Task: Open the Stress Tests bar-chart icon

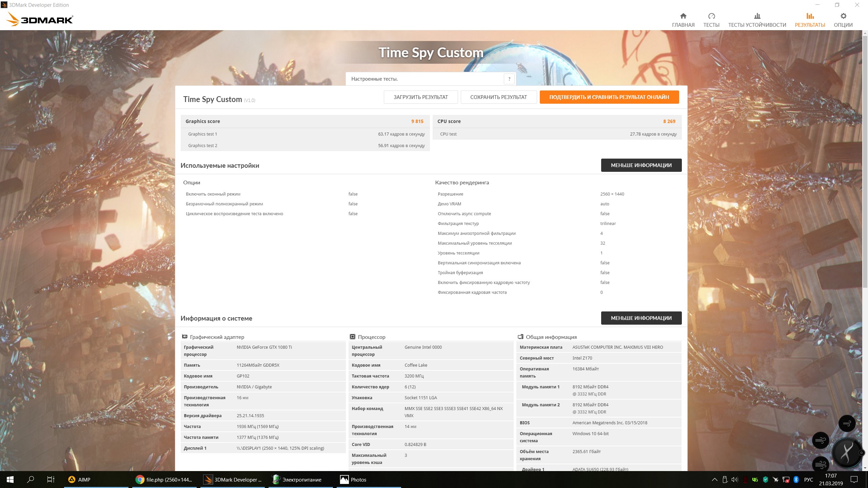Action: (x=757, y=16)
